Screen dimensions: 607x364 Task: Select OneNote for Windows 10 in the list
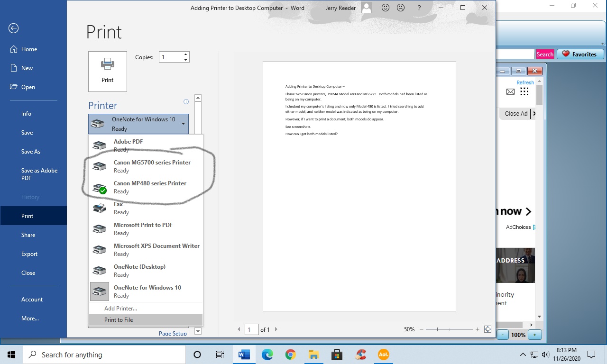[x=146, y=291]
